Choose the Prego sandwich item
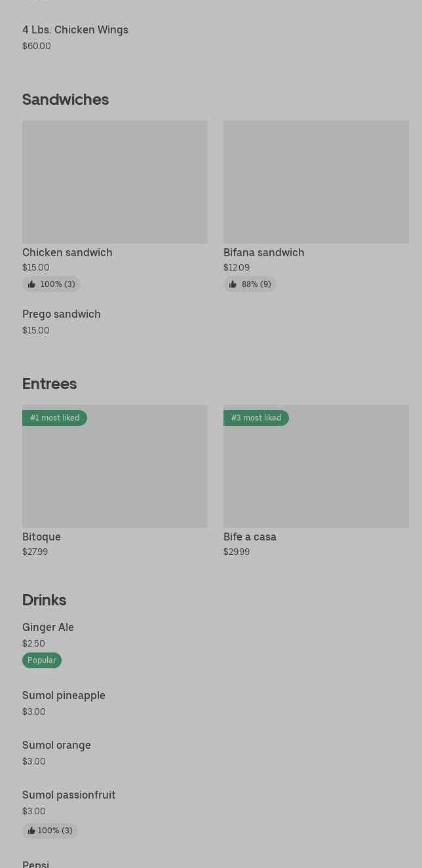422x868 pixels. coord(62,314)
